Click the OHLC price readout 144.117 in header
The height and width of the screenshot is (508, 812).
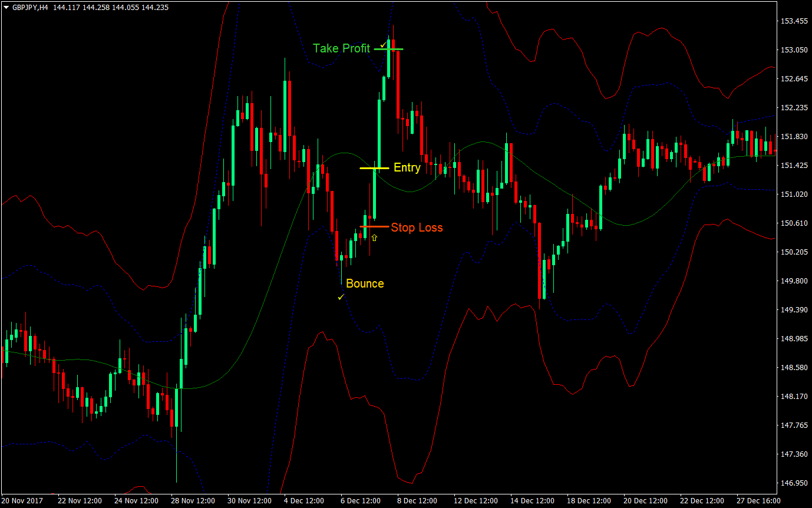pyautogui.click(x=66, y=8)
